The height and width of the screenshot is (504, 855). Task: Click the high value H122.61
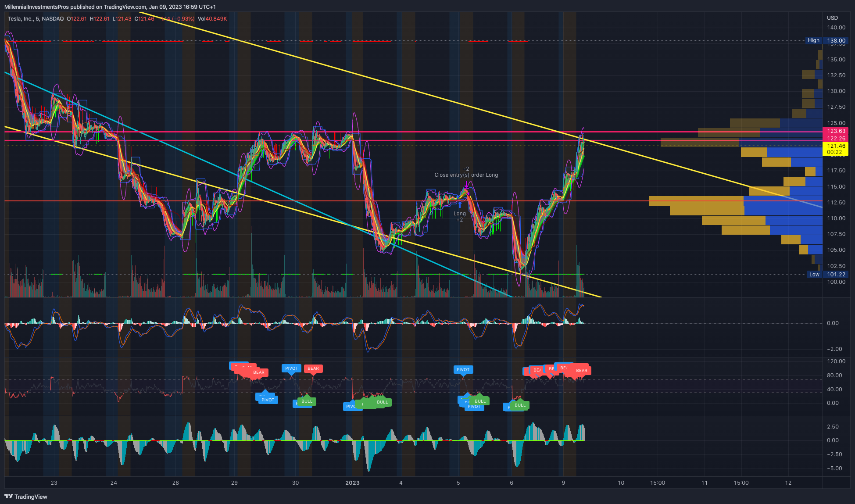pyautogui.click(x=100, y=19)
